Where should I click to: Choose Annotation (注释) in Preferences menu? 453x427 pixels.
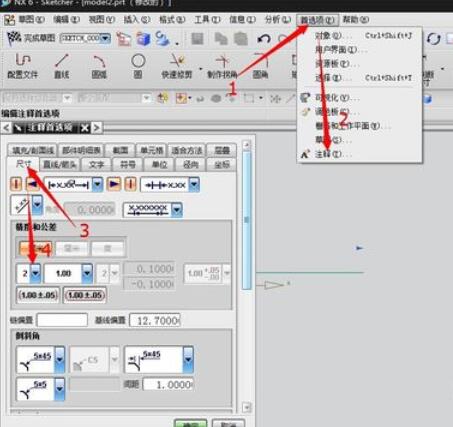[x=360, y=154]
